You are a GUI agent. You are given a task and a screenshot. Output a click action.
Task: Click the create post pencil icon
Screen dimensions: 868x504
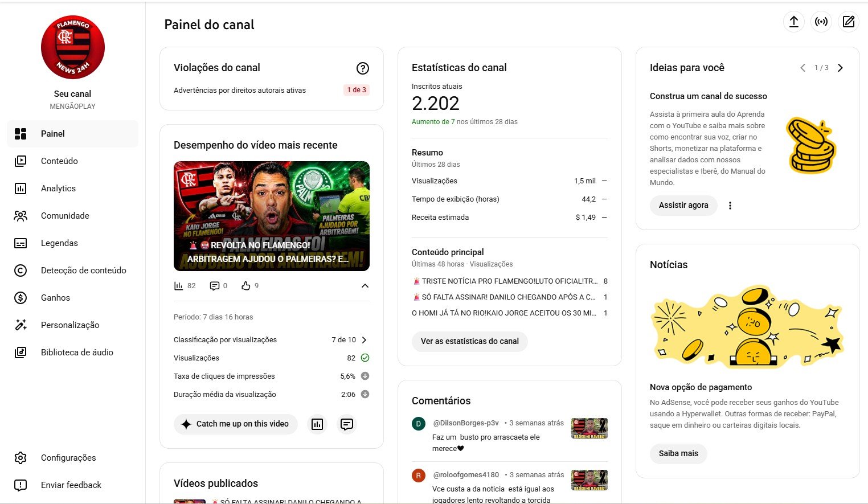pyautogui.click(x=848, y=22)
